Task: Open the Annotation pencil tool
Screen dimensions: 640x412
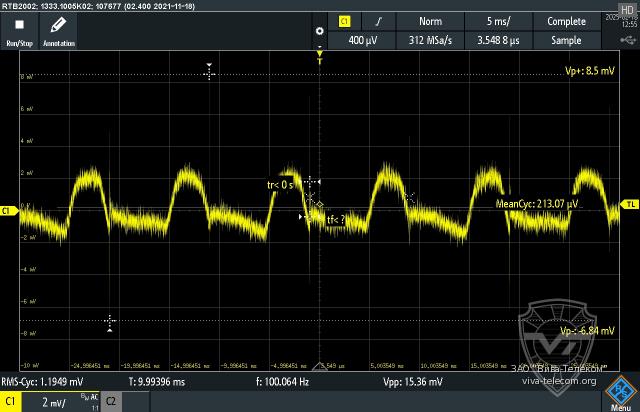Action: [59, 32]
